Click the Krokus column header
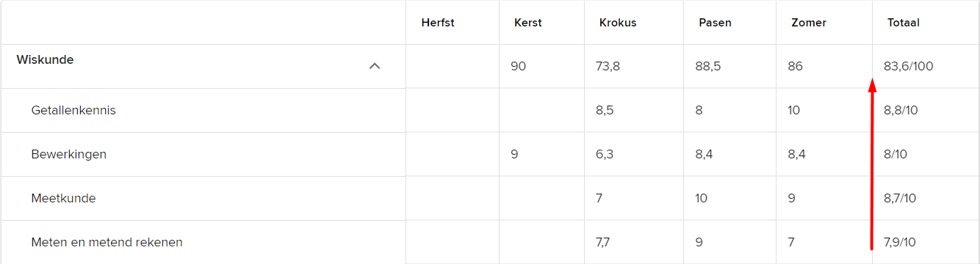Viewport: 980px width, 264px height. (x=618, y=23)
